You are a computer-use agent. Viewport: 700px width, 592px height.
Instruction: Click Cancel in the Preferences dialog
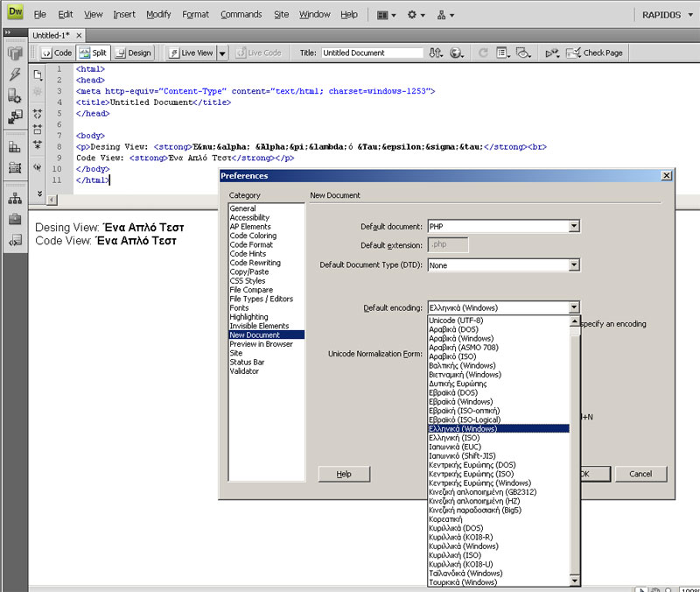tap(640, 474)
